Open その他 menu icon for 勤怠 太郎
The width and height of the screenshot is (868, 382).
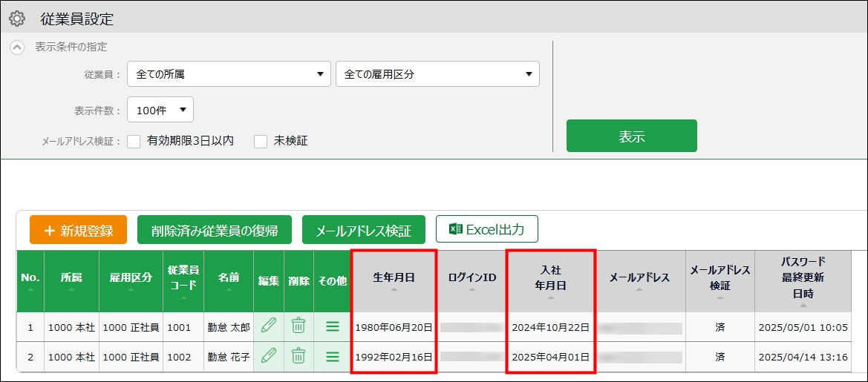click(332, 326)
